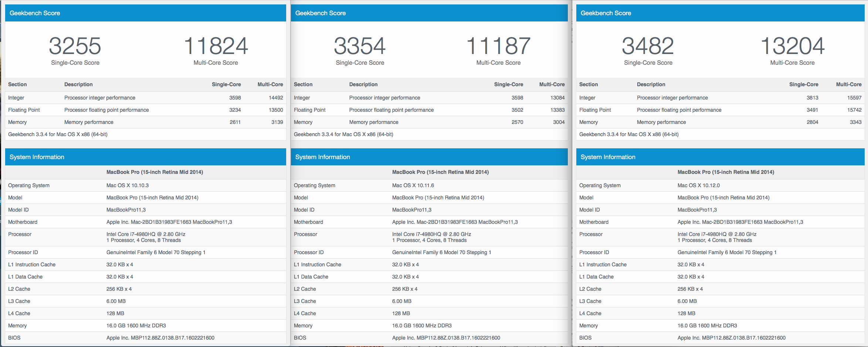Select the Floating Point multi-core value 15742
Image resolution: width=868 pixels, height=347 pixels.
point(854,110)
